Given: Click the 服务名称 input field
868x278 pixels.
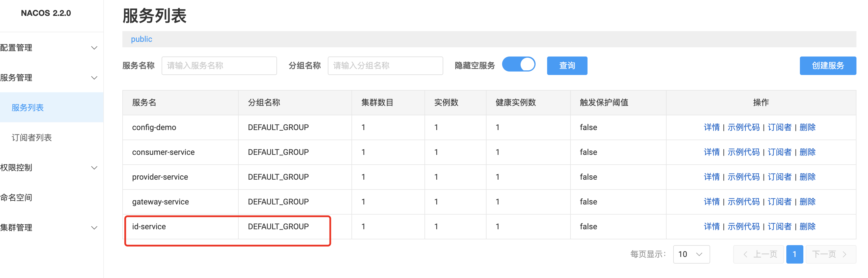Looking at the screenshot, I should pos(219,66).
